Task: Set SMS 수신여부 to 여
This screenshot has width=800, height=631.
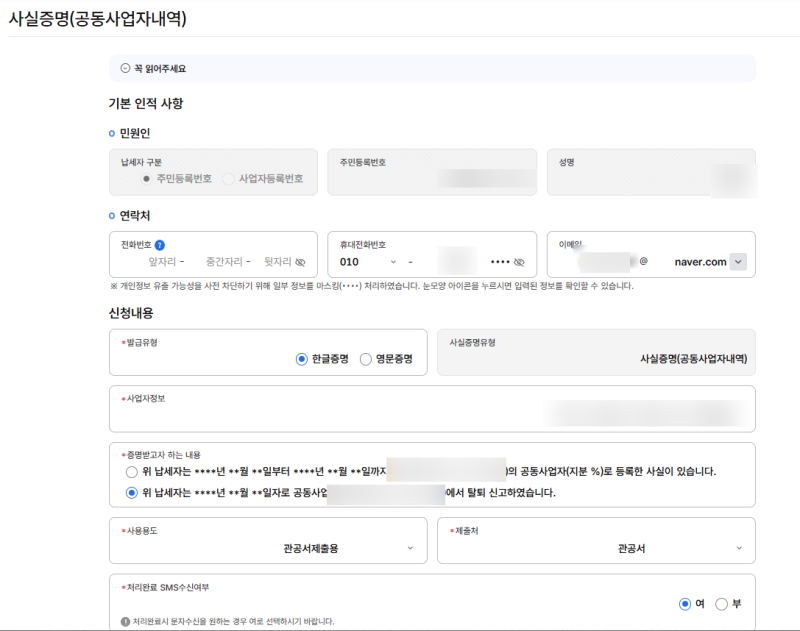Action: click(685, 604)
